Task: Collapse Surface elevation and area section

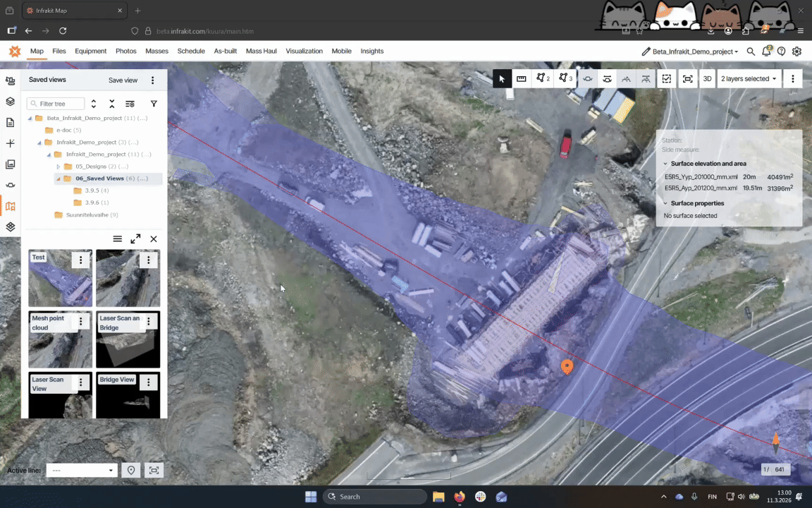Action: click(x=665, y=164)
